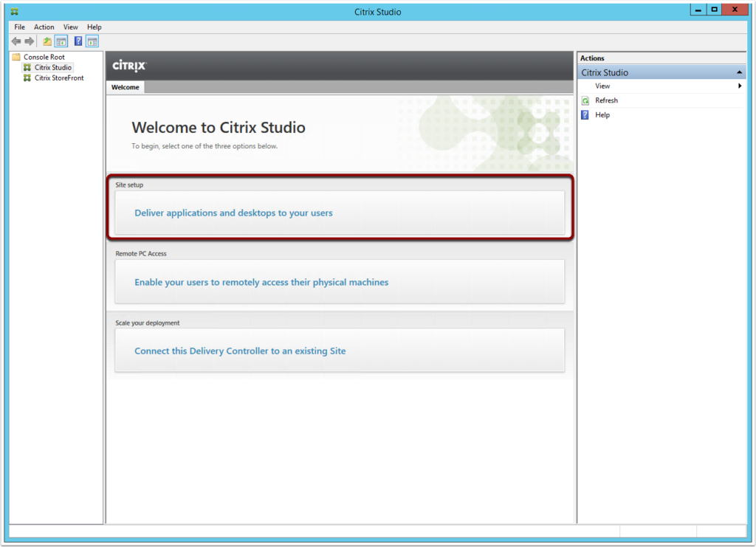
Task: Maximize the Citrix Studio window
Action: pos(714,9)
